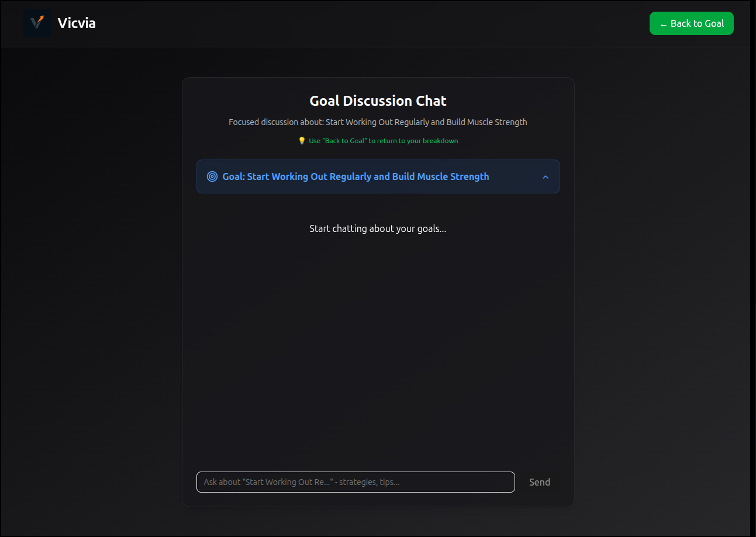Click the Start chatting about your goals placeholder
This screenshot has height=537, width=756.
click(x=378, y=228)
